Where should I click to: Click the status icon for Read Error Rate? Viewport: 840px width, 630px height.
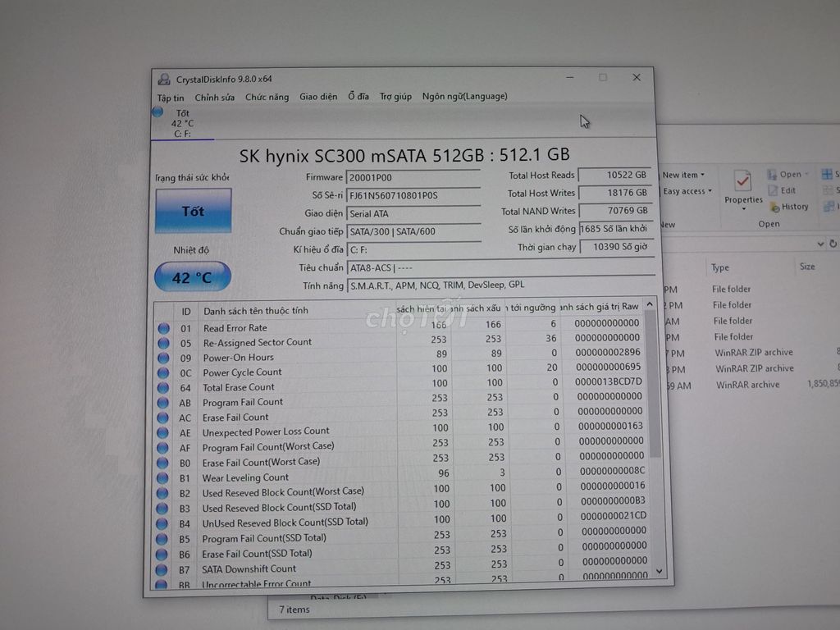164,328
